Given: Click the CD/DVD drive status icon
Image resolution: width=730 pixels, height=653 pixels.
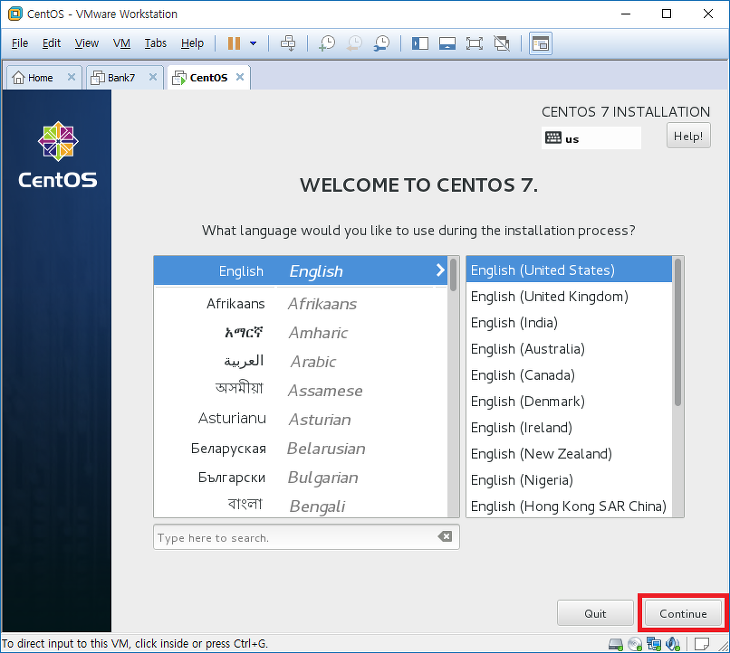Looking at the screenshot, I should (x=635, y=644).
